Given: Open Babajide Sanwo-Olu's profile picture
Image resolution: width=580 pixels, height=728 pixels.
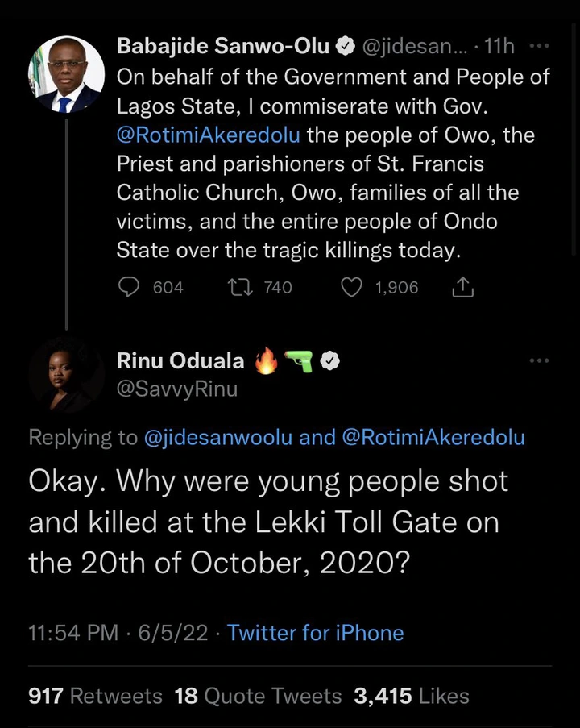Looking at the screenshot, I should (x=67, y=75).
